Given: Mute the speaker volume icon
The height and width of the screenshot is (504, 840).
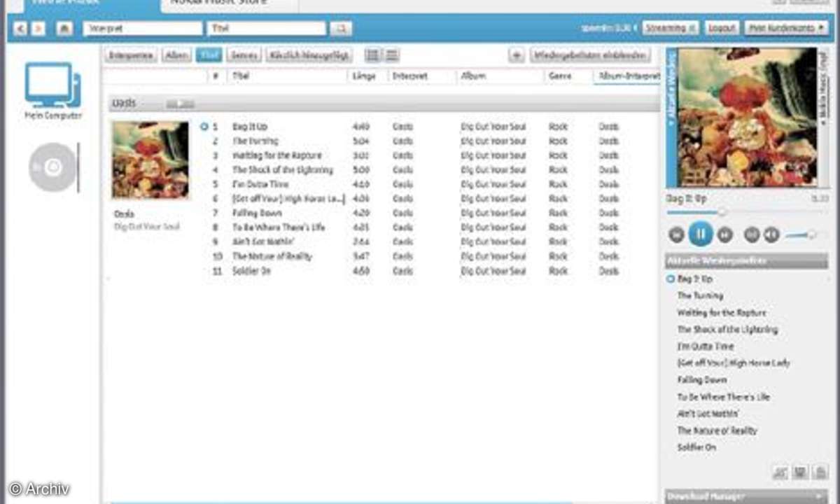Looking at the screenshot, I should 771,234.
